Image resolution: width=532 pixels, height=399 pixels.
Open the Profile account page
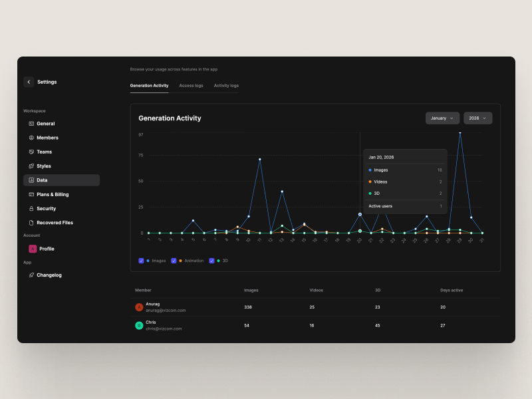[x=47, y=249]
